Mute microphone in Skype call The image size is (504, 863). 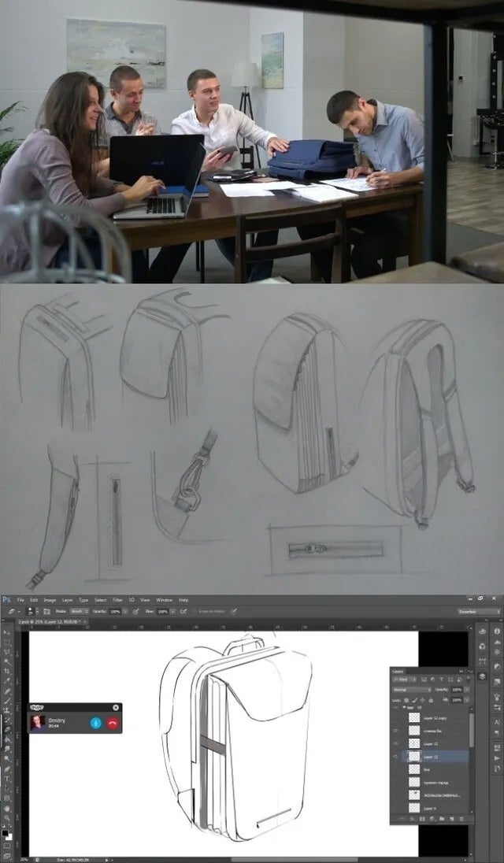[95, 722]
